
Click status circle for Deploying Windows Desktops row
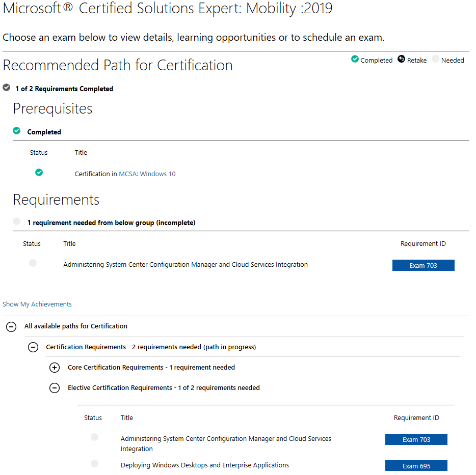tap(94, 463)
